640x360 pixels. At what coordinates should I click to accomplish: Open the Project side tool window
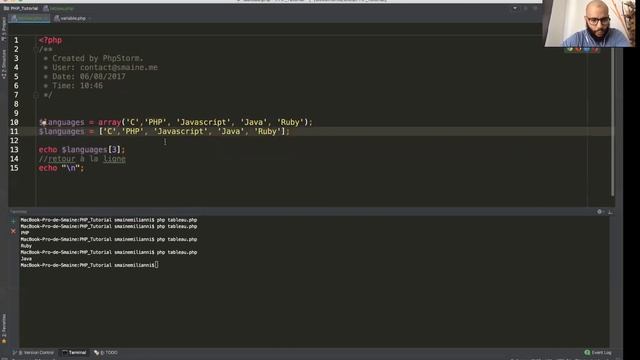(x=4, y=29)
